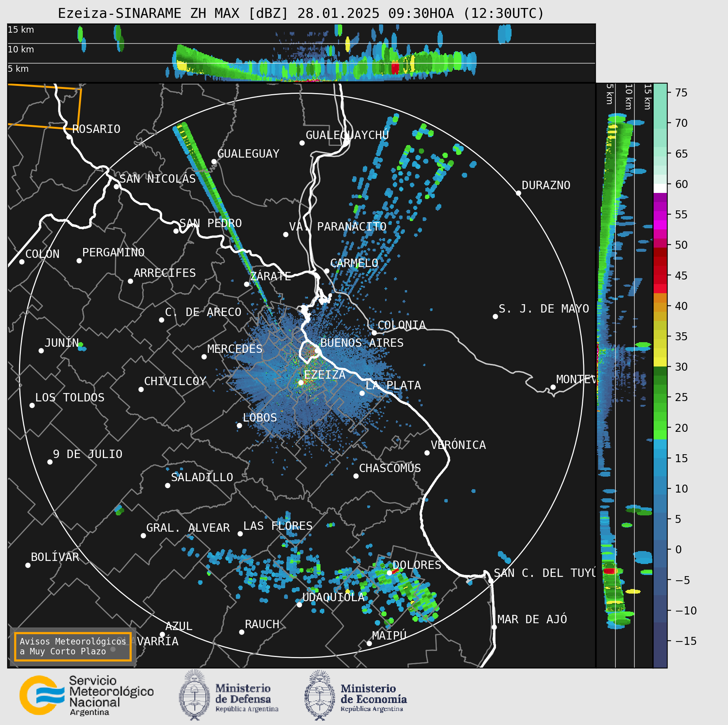Click the CARMELO city label
This screenshot has height=725, width=728.
click(x=354, y=263)
